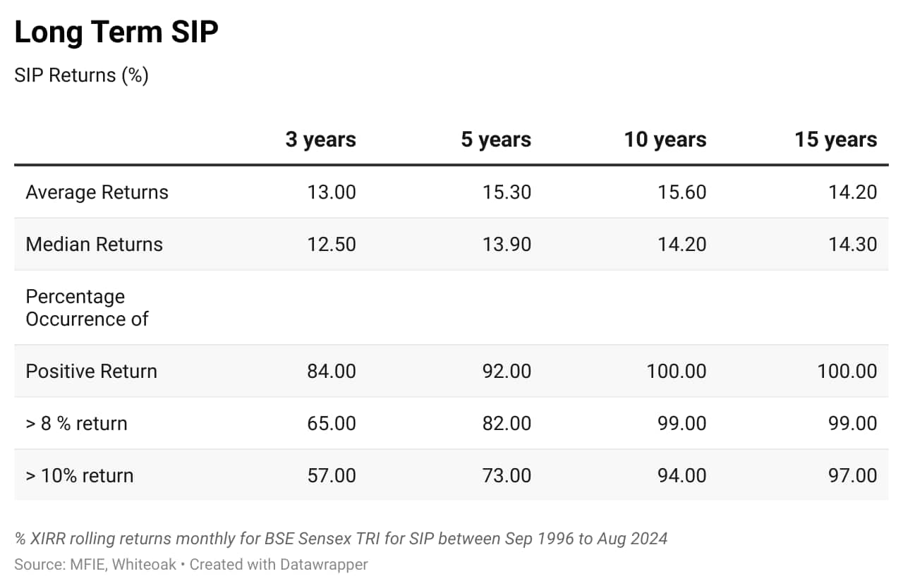Image resolution: width=903 pixels, height=588 pixels.
Task: Select the 5 years Median Returns cell 13.90
Action: 507,245
